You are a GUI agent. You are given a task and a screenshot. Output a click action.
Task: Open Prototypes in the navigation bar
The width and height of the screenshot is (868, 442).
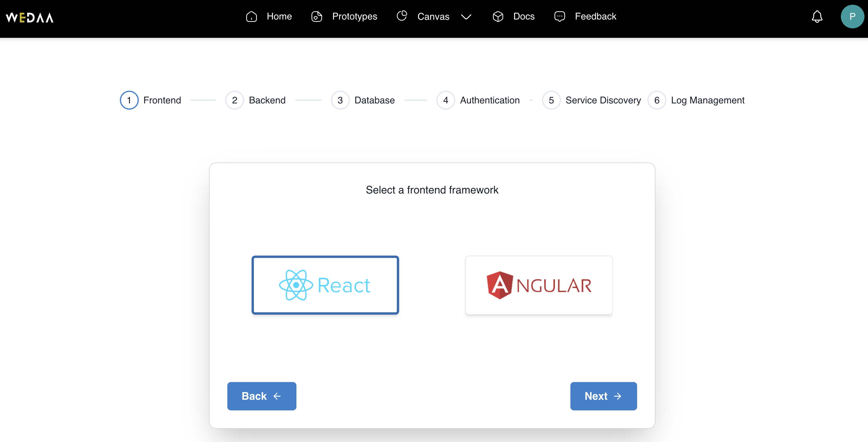click(x=355, y=17)
